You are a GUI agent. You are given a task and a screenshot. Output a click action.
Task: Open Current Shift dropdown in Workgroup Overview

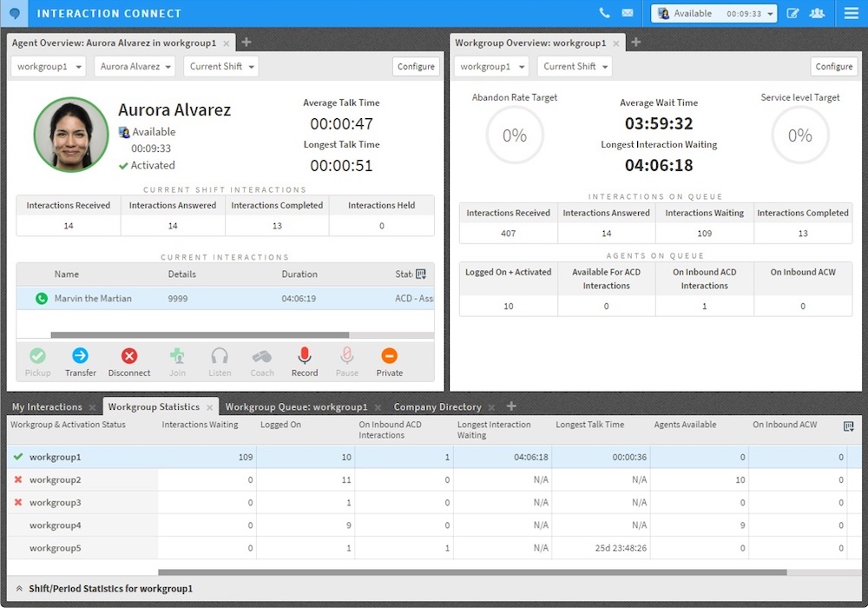pos(575,67)
